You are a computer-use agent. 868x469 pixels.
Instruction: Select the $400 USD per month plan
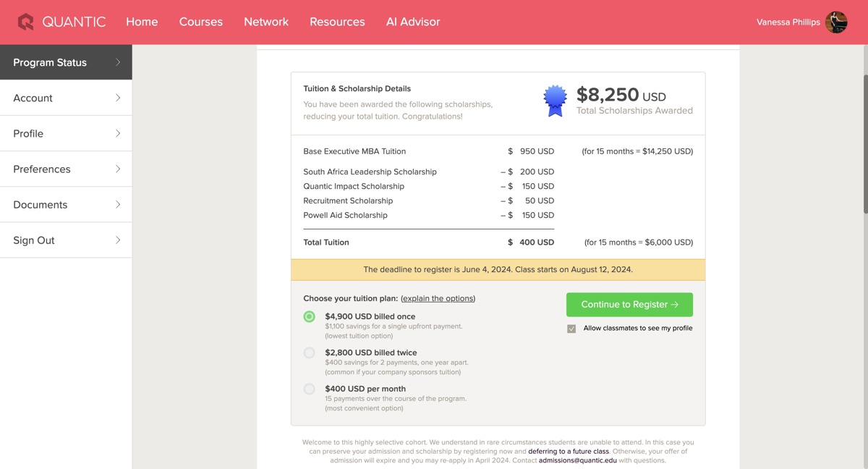pos(310,389)
